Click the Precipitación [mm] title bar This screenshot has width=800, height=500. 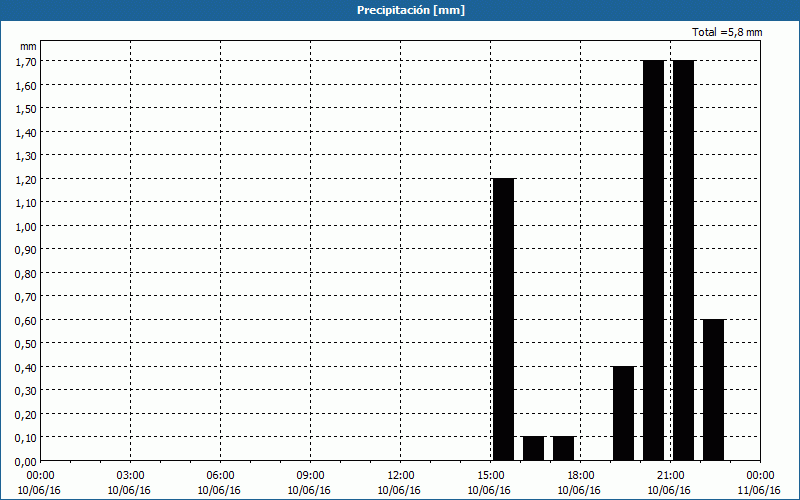400,10
